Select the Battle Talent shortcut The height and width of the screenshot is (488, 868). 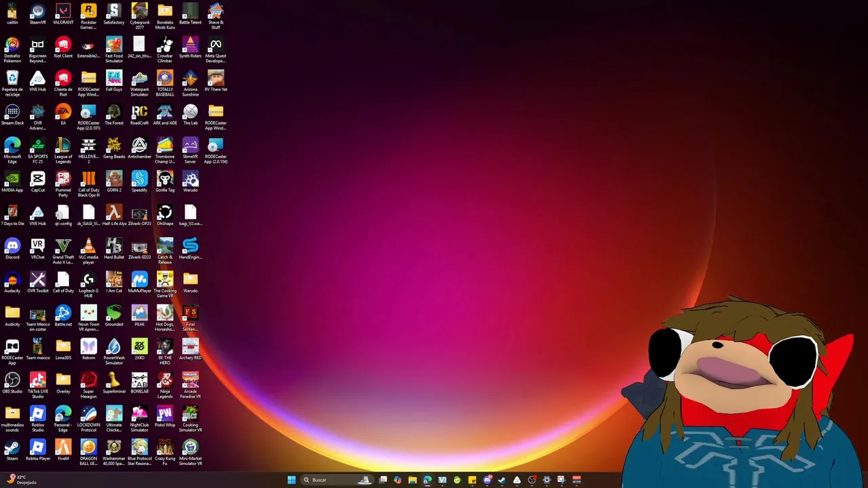click(190, 14)
